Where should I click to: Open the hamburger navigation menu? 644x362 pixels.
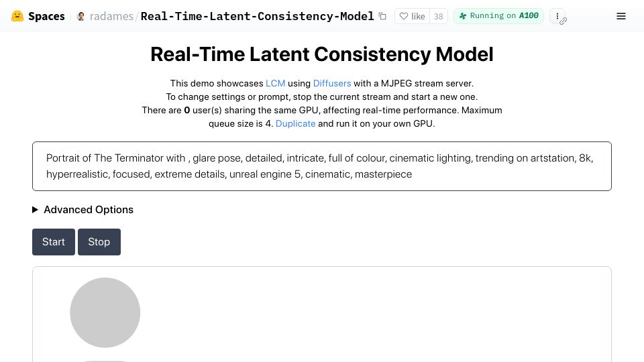click(x=621, y=16)
